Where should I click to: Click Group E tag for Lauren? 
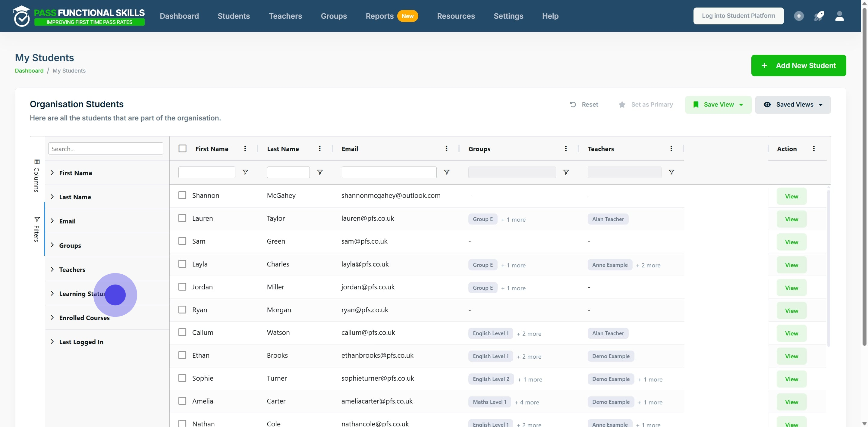(483, 219)
